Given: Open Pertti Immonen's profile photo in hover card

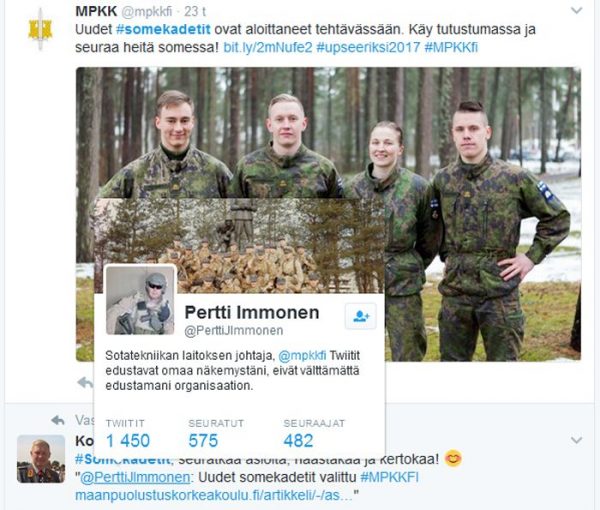Looking at the screenshot, I should (140, 300).
